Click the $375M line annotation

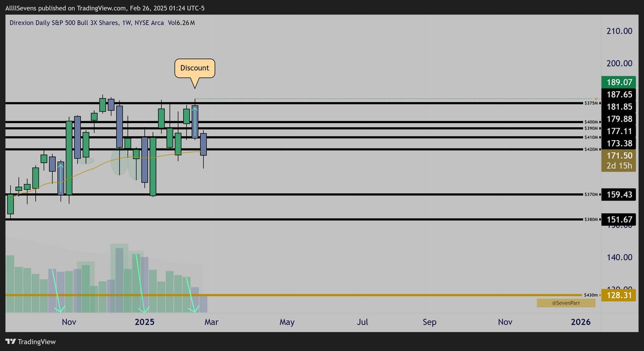coord(591,103)
